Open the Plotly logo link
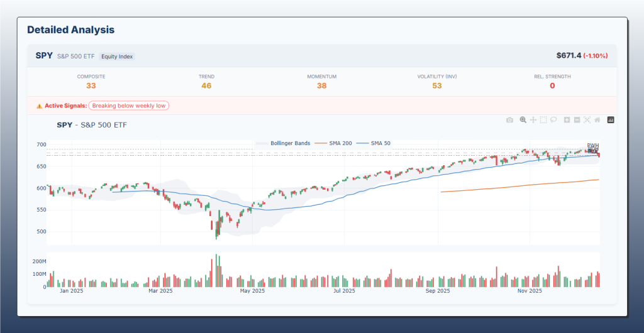This screenshot has width=644, height=333. tap(611, 120)
